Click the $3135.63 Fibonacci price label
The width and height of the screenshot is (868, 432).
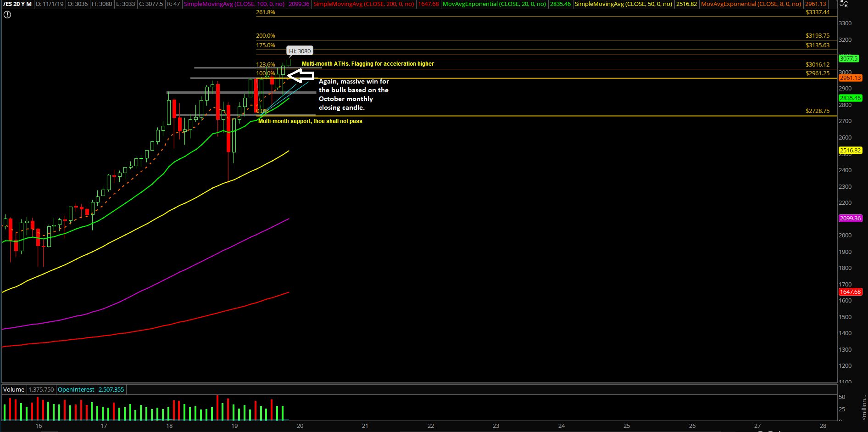[818, 45]
